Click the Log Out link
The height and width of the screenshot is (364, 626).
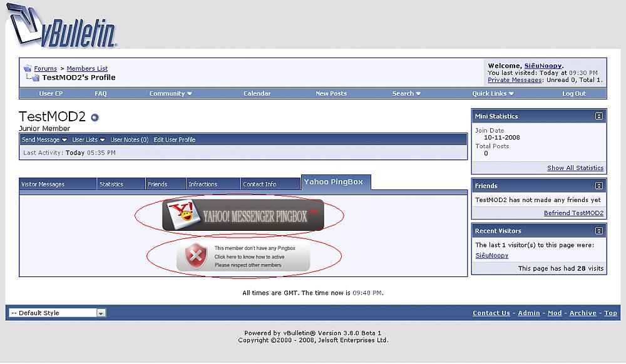(x=573, y=94)
